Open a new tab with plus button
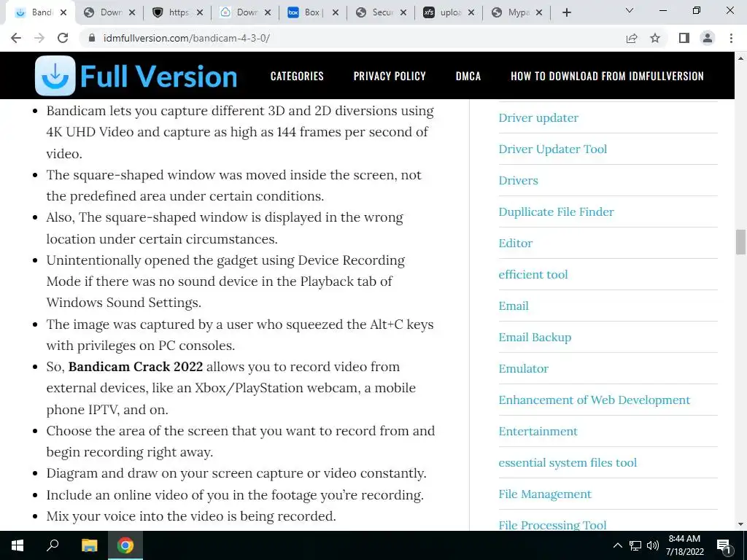 pos(566,12)
